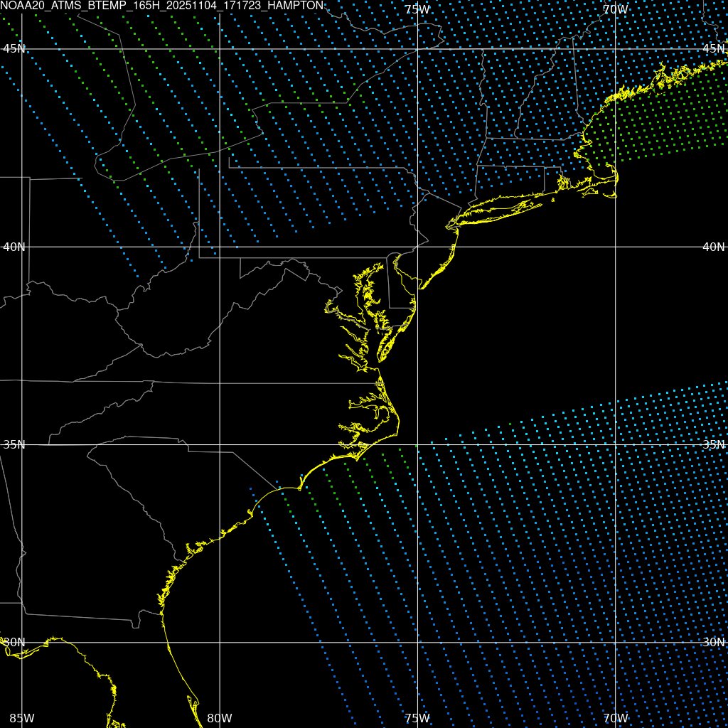Click the 45N label on right side

[713, 48]
